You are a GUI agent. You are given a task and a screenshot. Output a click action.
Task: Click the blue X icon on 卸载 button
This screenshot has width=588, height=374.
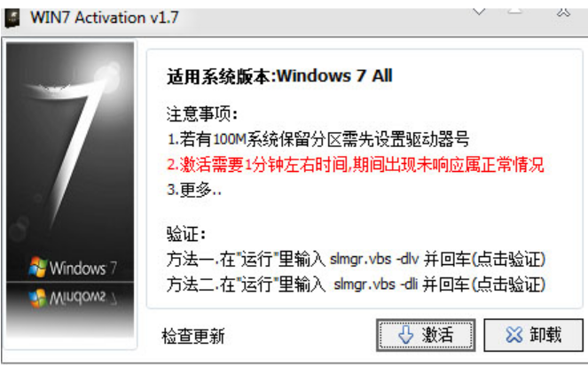click(514, 335)
